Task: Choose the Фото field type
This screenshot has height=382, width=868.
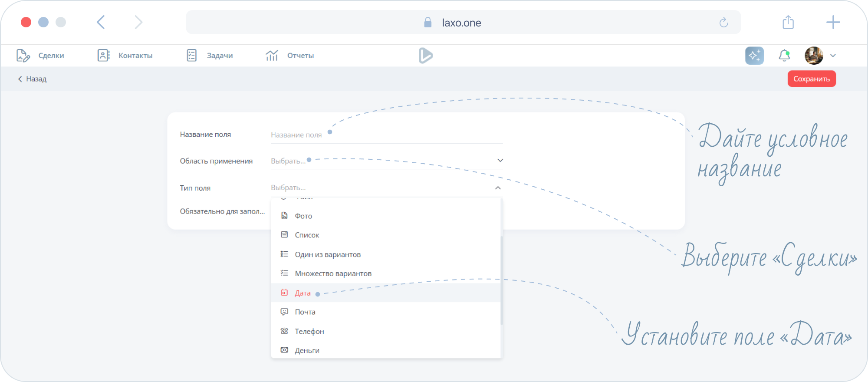Action: (x=303, y=216)
